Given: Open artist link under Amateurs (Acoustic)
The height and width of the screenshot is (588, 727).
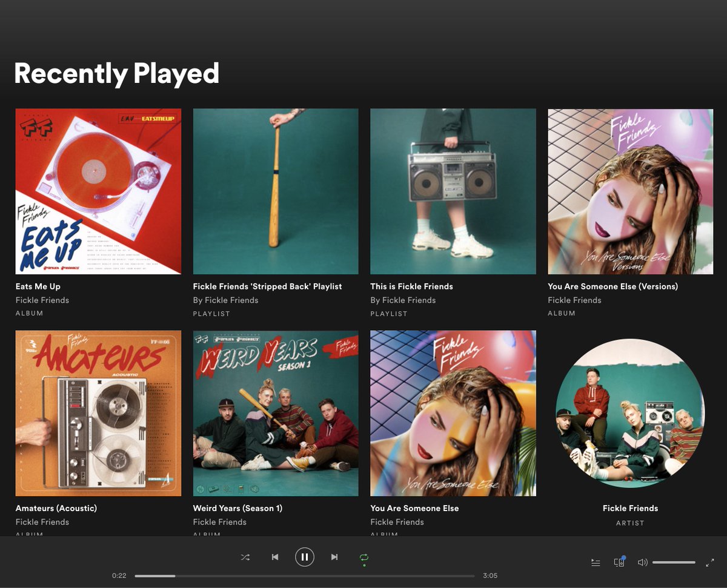Looking at the screenshot, I should click(42, 522).
